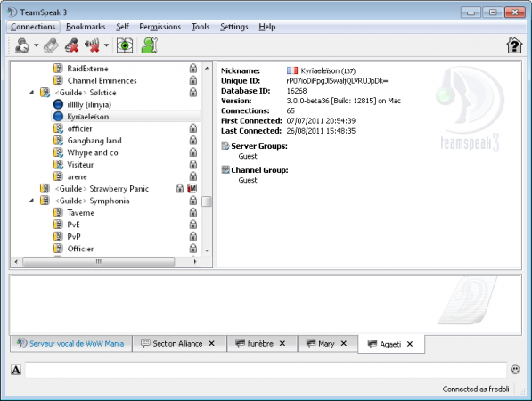Image resolution: width=532 pixels, height=401 pixels.
Task: Click the help house icon at toolbar right
Action: click(514, 45)
